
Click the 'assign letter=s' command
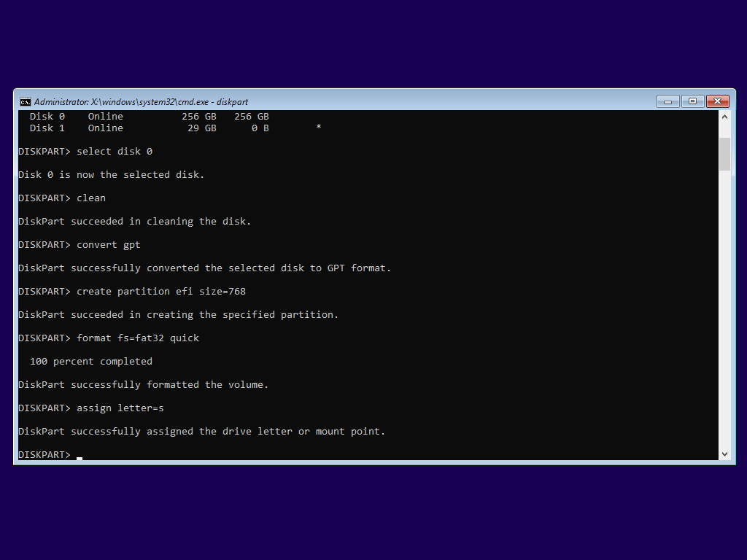120,408
